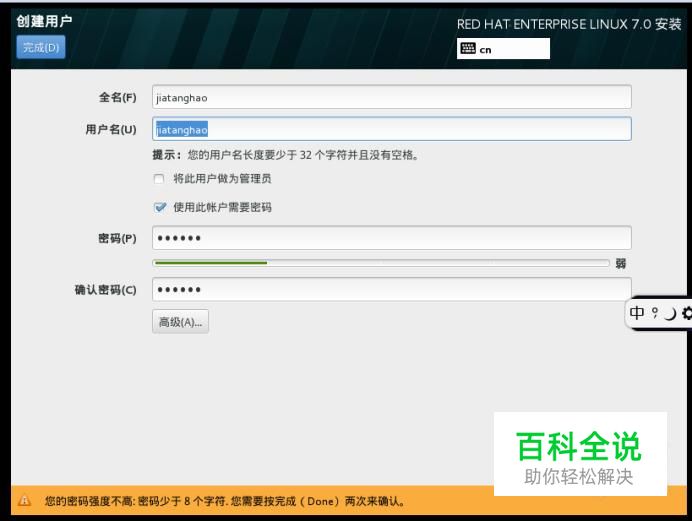The width and height of the screenshot is (692, 521).
Task: Click the password strength bar
Action: pos(381,263)
